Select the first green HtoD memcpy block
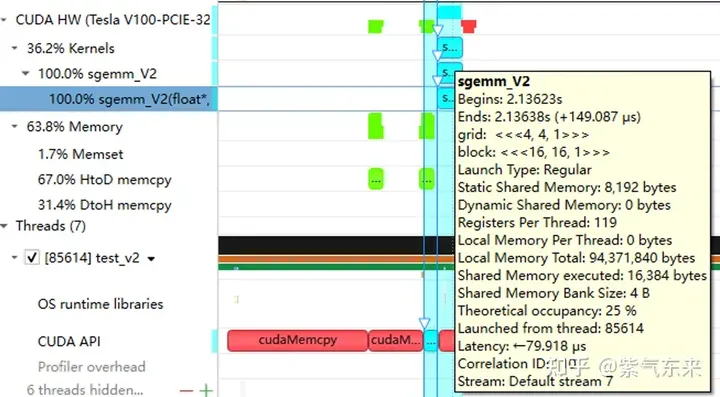This screenshot has width=720, height=397. point(376,179)
